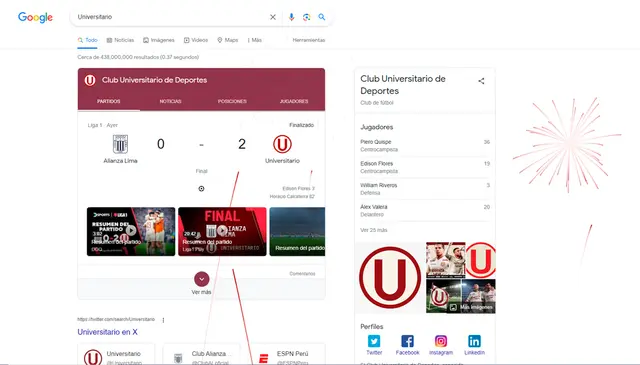Viewport: 640px width, 365px height.
Task: Click Ver 25 más players link
Action: (373, 230)
